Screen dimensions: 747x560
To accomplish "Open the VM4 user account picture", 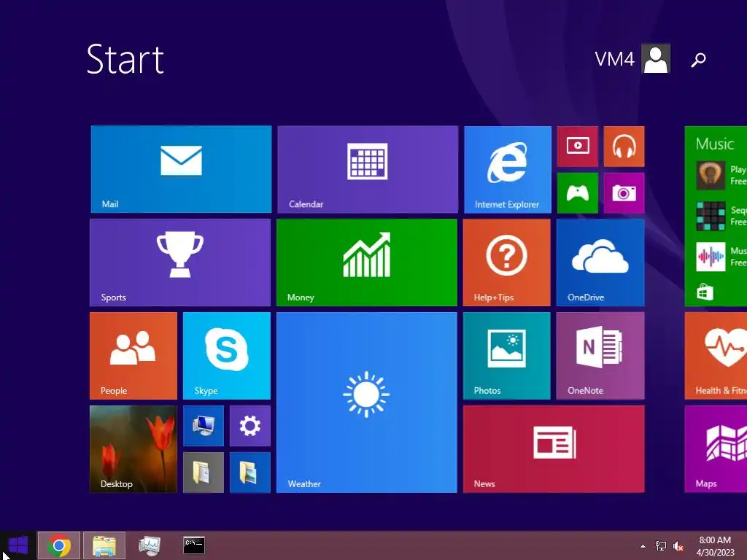I will tap(656, 58).
